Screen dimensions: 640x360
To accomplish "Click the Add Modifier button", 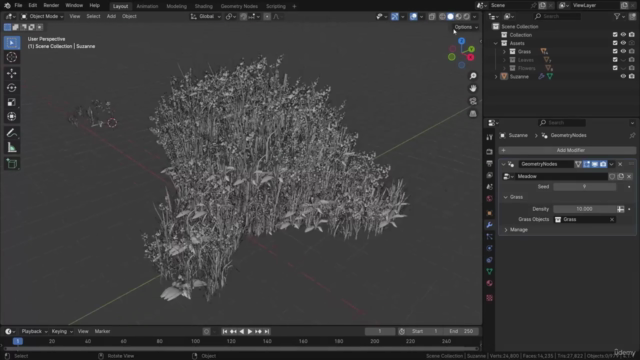I will pyautogui.click(x=567, y=150).
